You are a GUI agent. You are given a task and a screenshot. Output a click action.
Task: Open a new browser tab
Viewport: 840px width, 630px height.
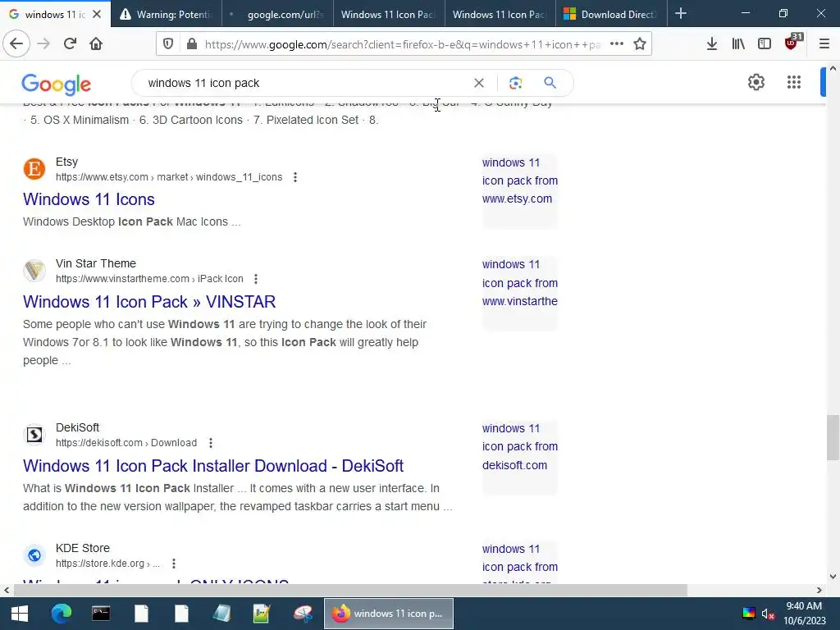(681, 14)
